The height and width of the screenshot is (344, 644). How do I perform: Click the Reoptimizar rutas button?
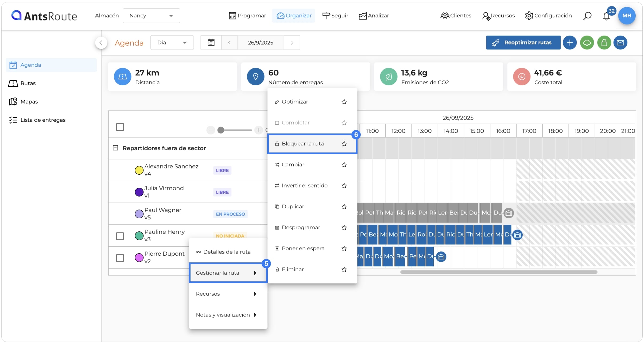(523, 43)
